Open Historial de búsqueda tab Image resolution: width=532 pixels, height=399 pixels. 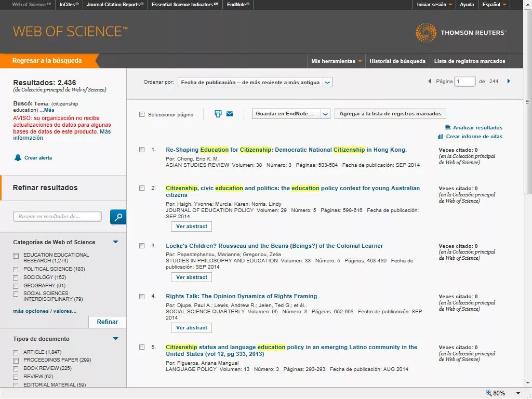pyautogui.click(x=397, y=61)
